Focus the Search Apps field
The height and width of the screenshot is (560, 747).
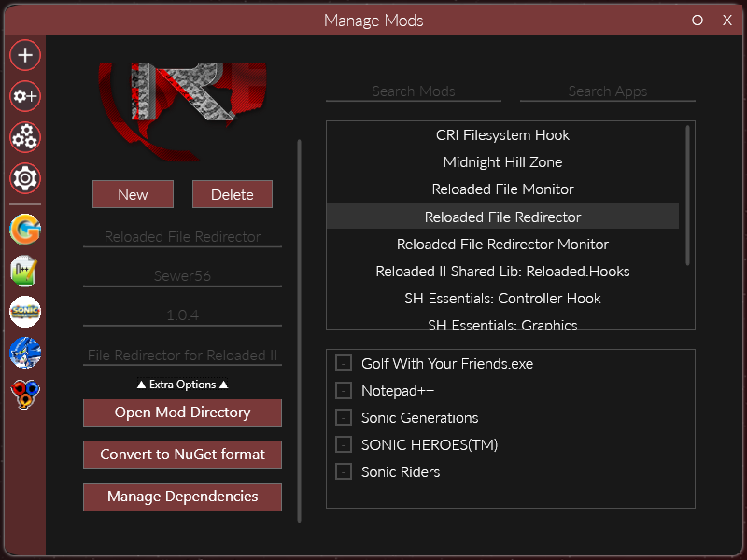tap(608, 91)
